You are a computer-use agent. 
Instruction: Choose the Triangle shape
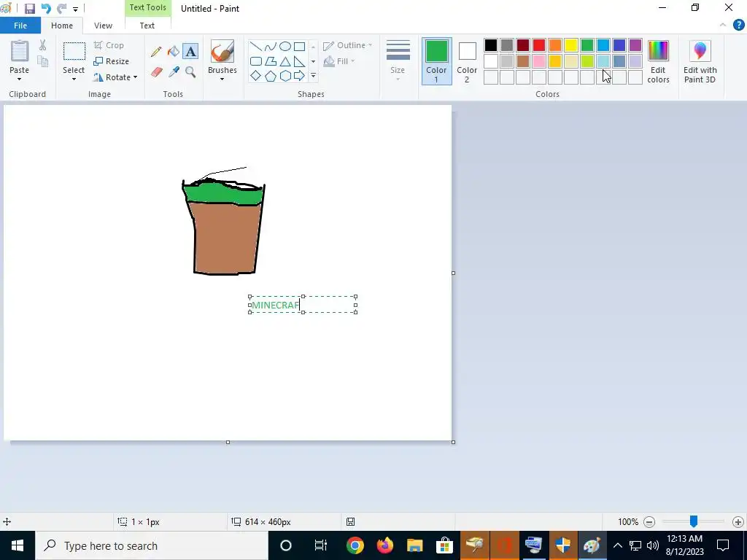(x=285, y=61)
